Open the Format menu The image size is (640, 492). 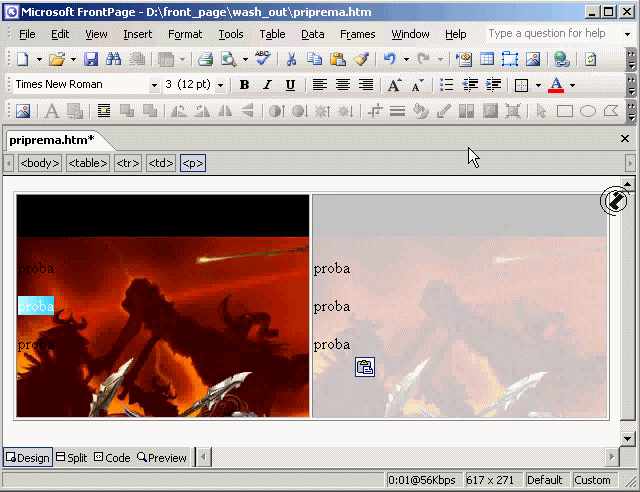tap(185, 34)
